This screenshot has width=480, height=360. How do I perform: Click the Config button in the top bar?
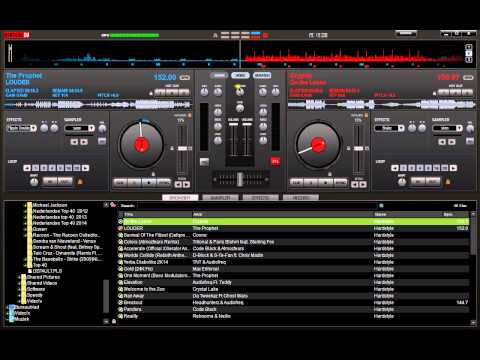pyautogui.click(x=406, y=33)
